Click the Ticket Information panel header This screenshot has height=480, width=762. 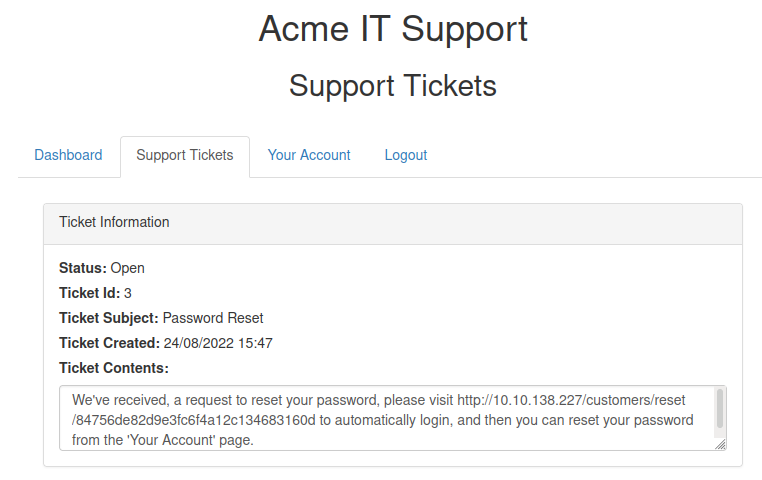(x=392, y=223)
